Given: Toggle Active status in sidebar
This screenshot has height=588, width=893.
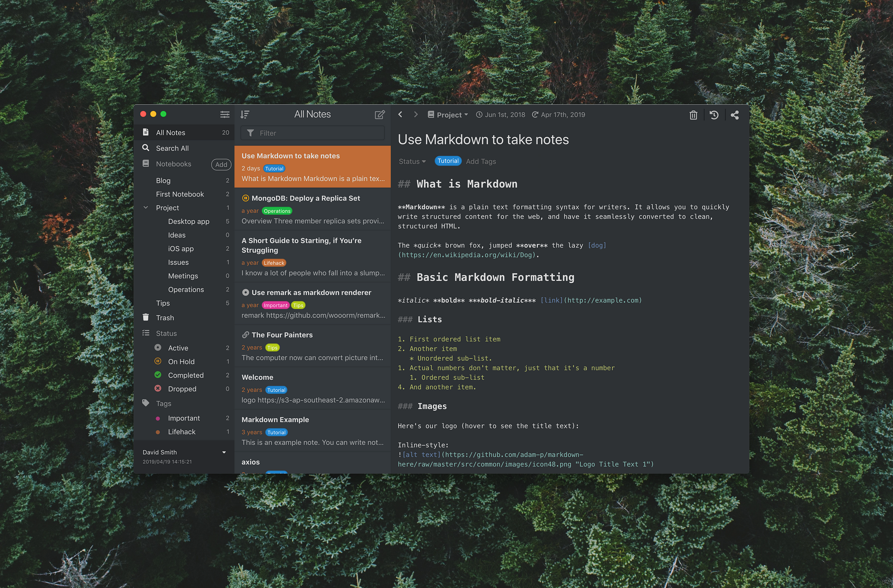Looking at the screenshot, I should (x=177, y=348).
